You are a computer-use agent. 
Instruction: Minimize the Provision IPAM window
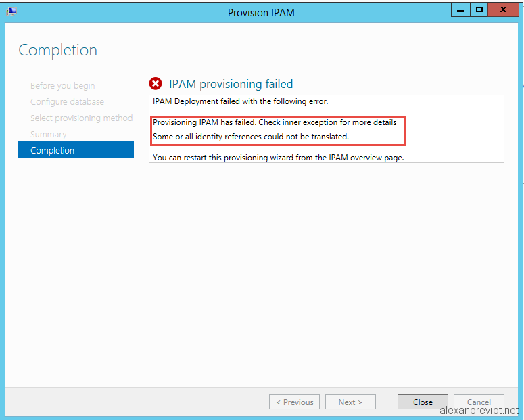[x=460, y=9]
